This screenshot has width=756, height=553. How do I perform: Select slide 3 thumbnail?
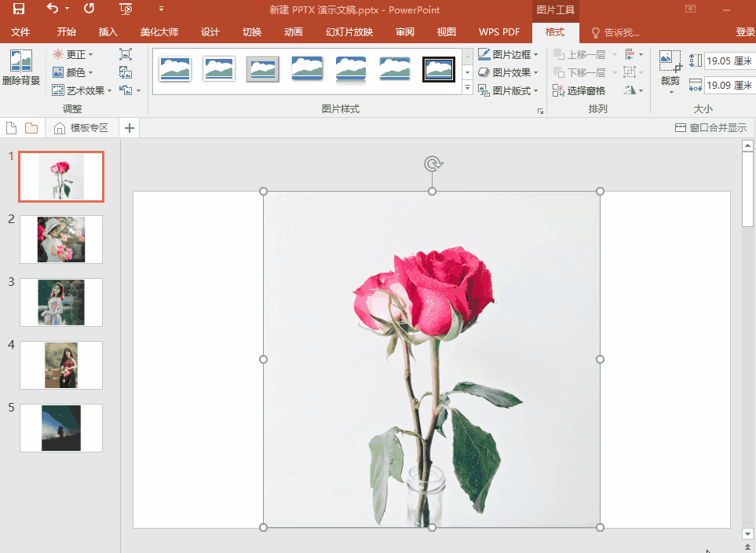(61, 302)
